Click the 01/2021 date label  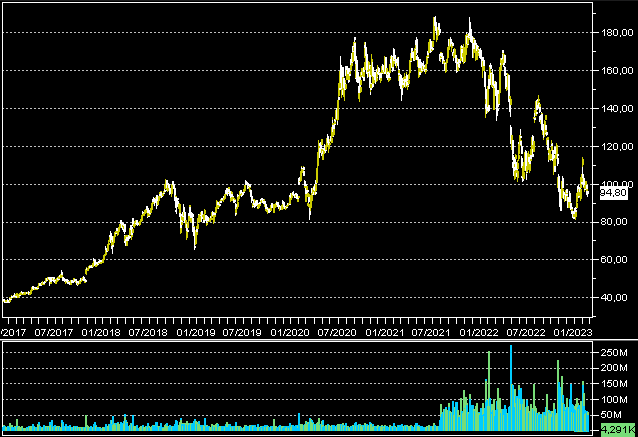(385, 332)
